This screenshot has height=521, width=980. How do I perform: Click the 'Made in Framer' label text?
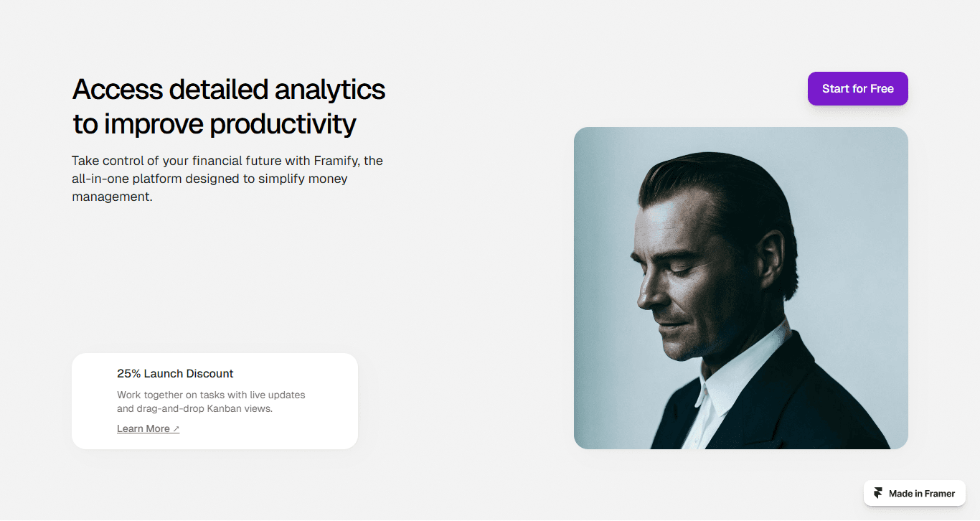(922, 494)
